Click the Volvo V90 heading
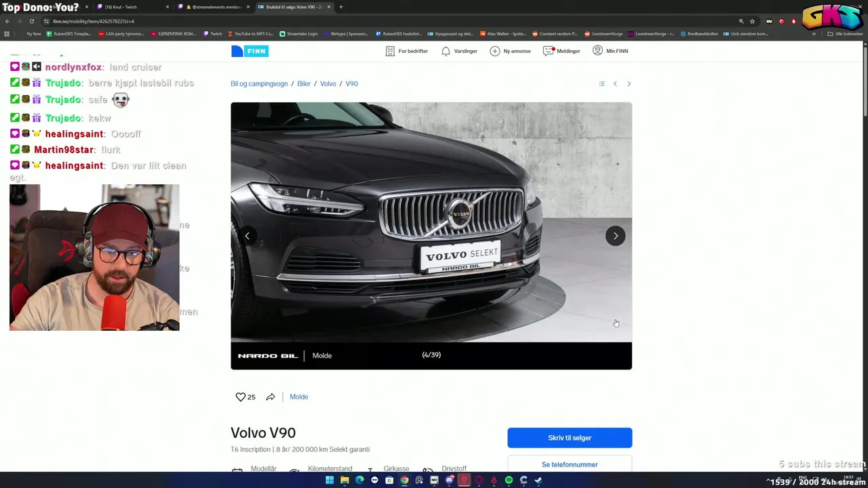 click(x=263, y=432)
